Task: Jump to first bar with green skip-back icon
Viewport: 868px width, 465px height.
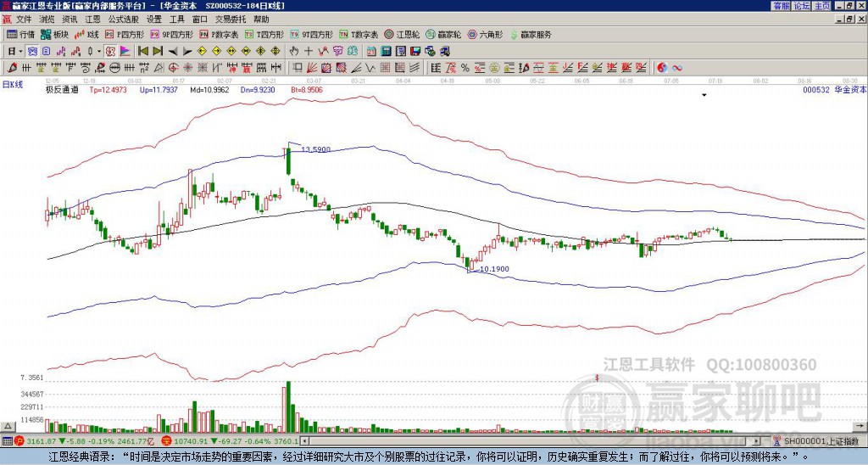Action: pos(142,52)
